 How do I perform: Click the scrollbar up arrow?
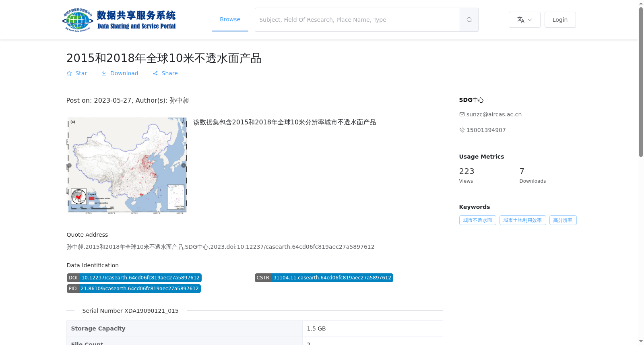(x=641, y=3)
